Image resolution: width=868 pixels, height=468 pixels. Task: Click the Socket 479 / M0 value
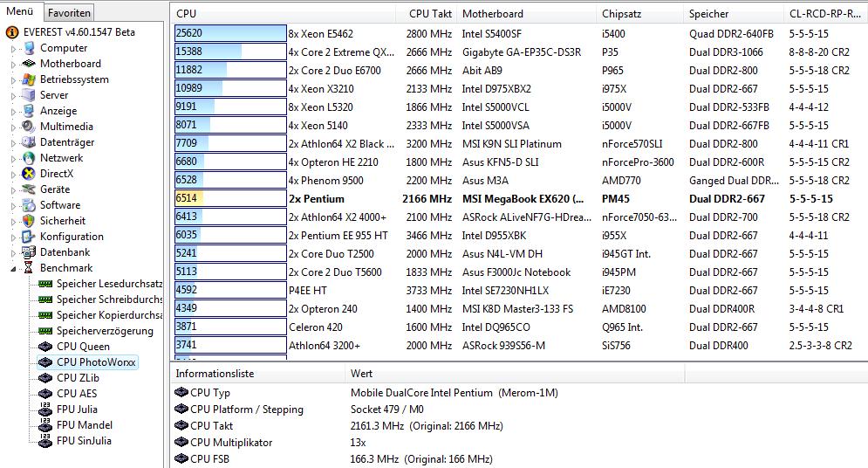(387, 409)
